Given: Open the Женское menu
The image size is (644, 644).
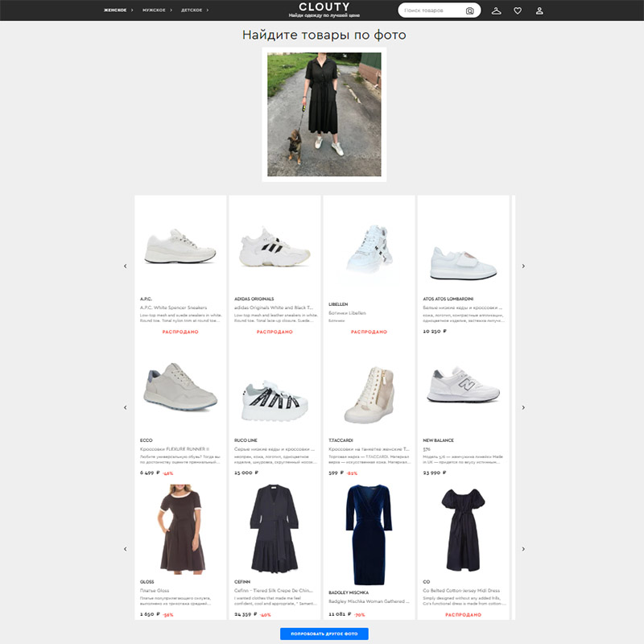Looking at the screenshot, I should coord(115,10).
